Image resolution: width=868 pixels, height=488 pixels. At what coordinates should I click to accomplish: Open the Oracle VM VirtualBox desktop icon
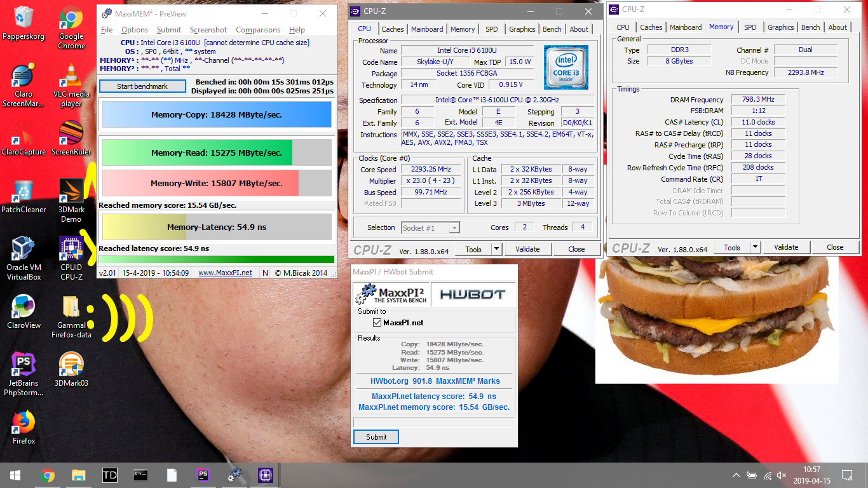[x=24, y=258]
